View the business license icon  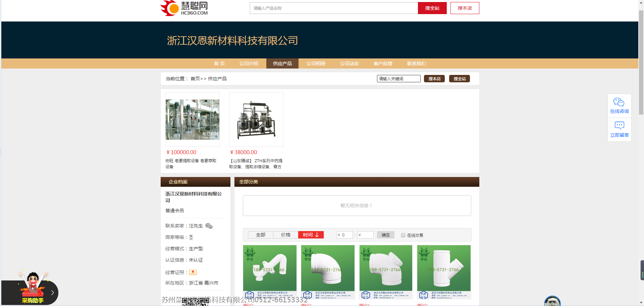point(193,272)
